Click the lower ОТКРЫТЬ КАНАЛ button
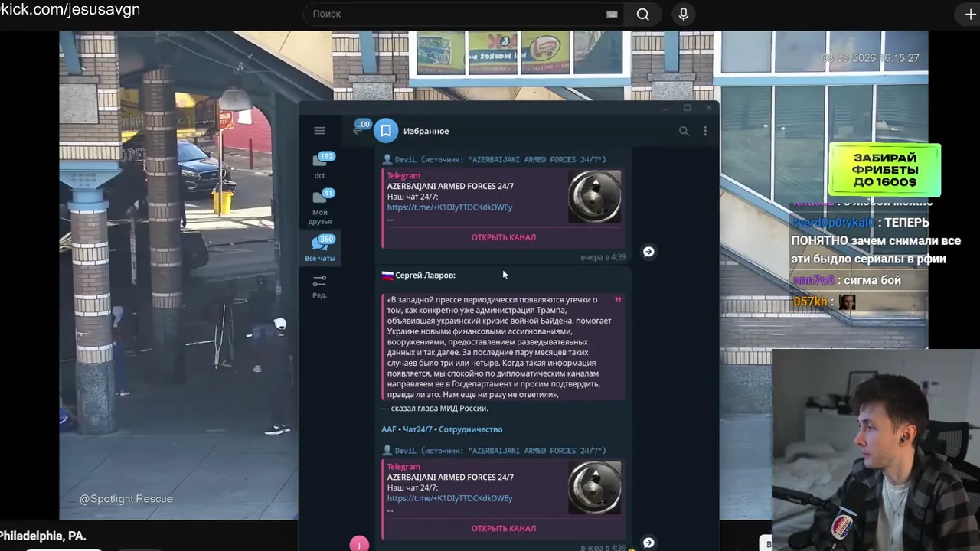 coord(504,528)
